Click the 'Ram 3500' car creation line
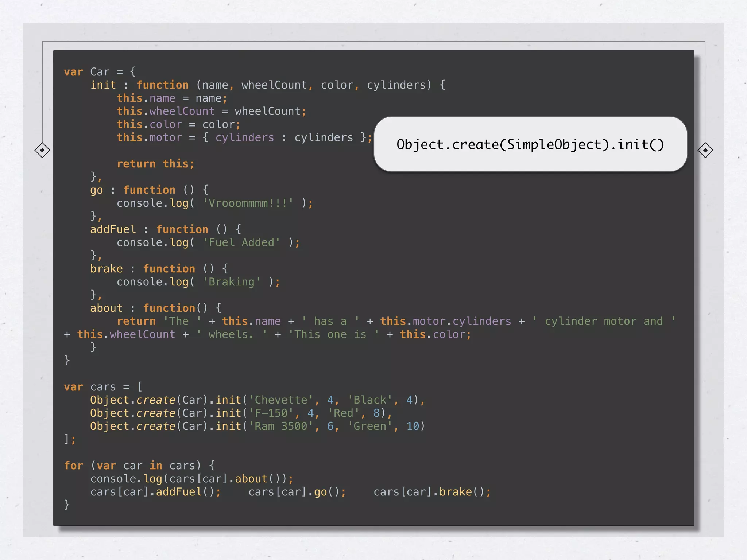Image resolution: width=747 pixels, height=560 pixels. click(x=257, y=426)
